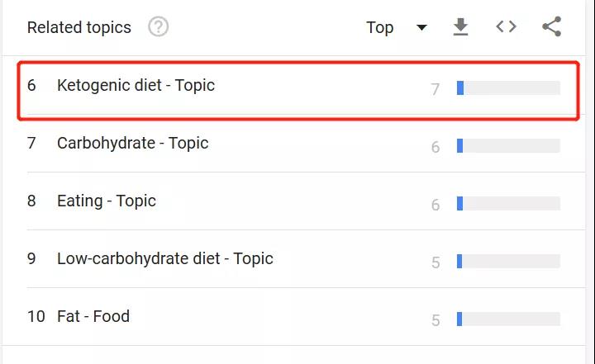Click the Related topics heading
The width and height of the screenshot is (595, 364).
pos(79,28)
